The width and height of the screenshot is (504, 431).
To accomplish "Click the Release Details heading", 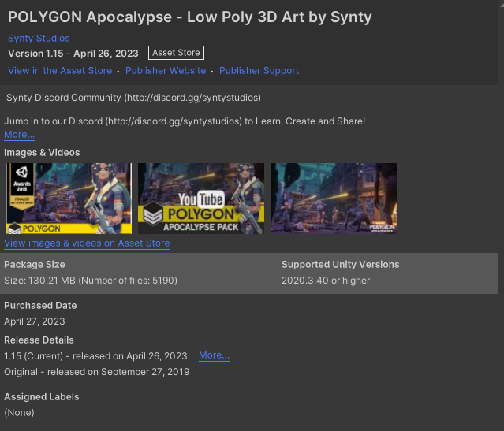I will [39, 340].
